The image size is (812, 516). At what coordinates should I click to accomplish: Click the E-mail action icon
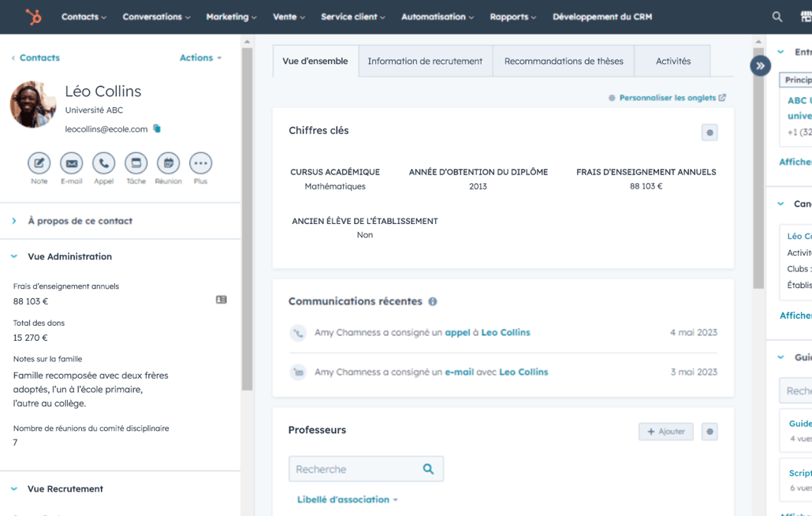[x=72, y=163]
